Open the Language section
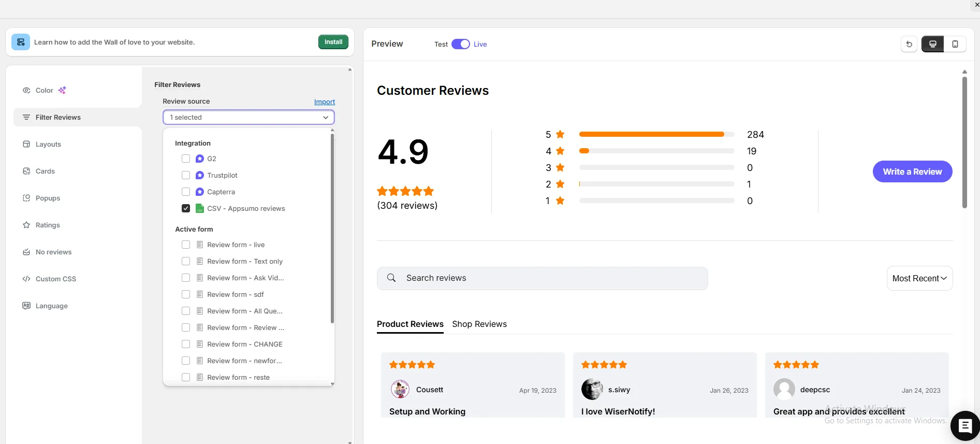Viewport: 980px width, 444px height. click(x=78, y=306)
